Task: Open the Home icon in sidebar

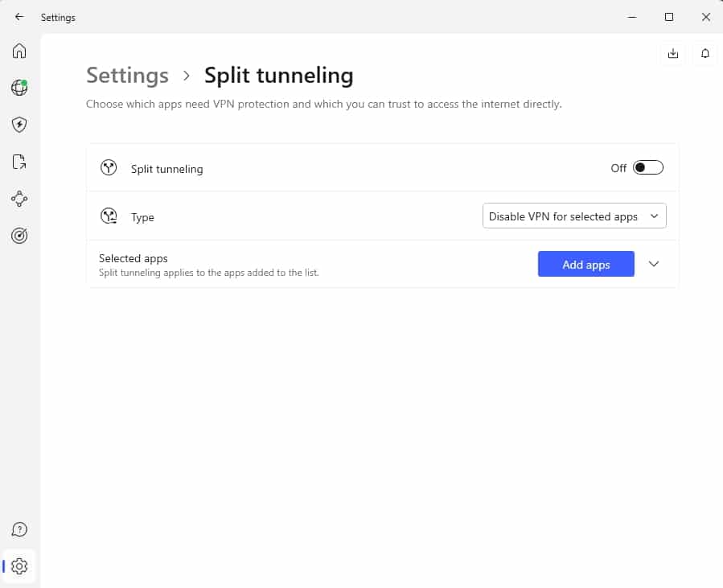Action: click(19, 51)
